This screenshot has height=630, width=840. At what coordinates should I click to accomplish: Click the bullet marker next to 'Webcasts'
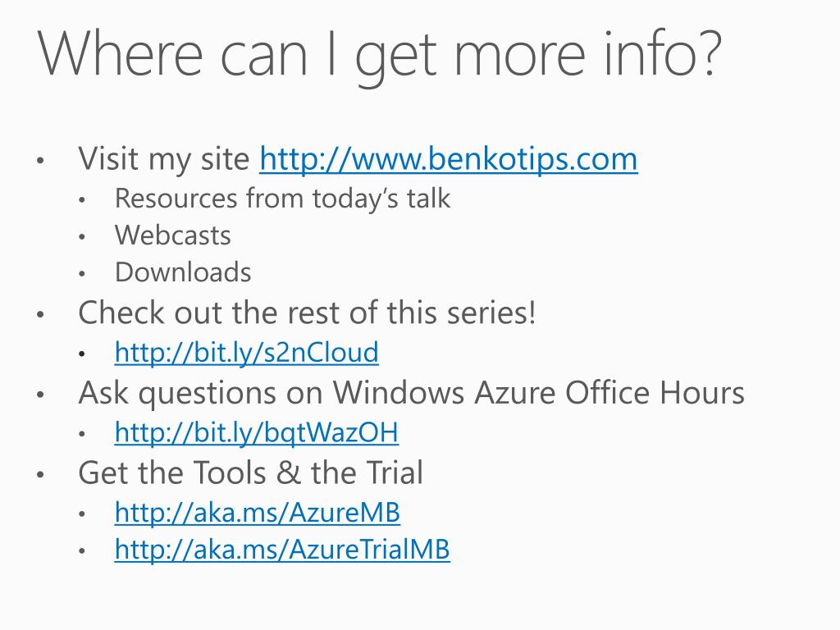coord(81,236)
